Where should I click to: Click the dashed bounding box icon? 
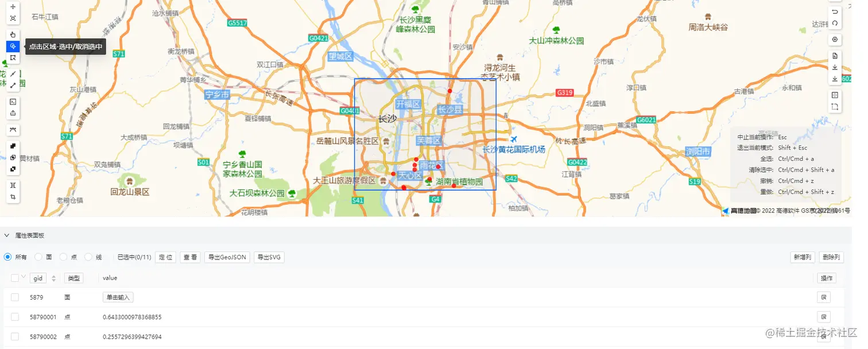835,107
